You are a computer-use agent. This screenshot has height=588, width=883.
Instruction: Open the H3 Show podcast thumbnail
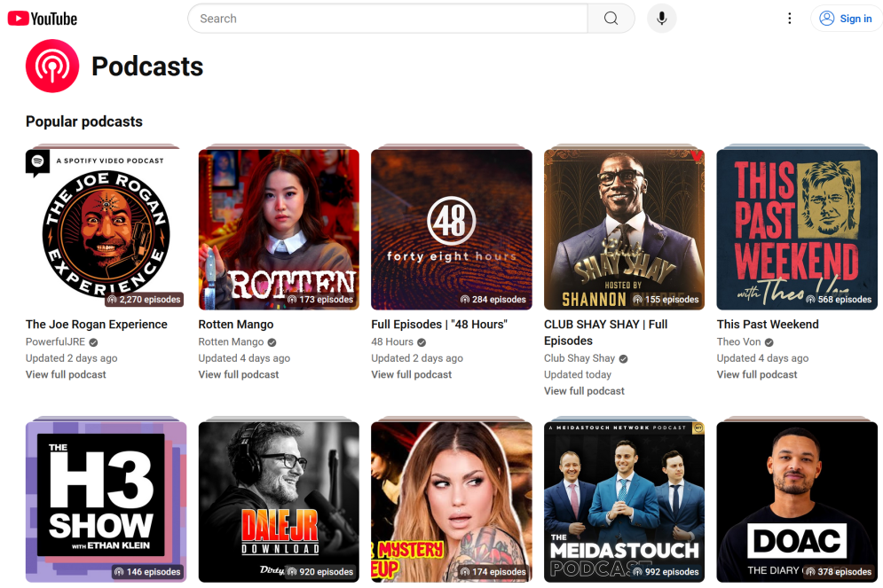point(106,502)
